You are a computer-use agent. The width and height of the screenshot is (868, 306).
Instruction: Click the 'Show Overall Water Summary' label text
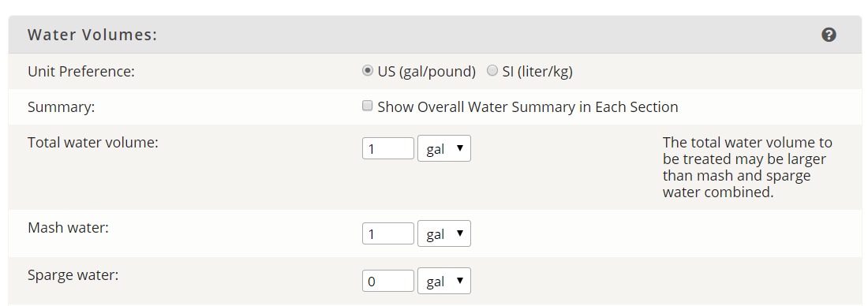[528, 106]
